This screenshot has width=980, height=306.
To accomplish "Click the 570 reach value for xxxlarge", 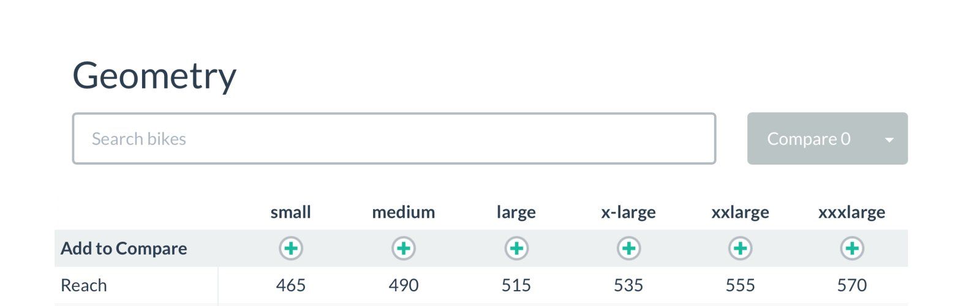I will [x=852, y=285].
